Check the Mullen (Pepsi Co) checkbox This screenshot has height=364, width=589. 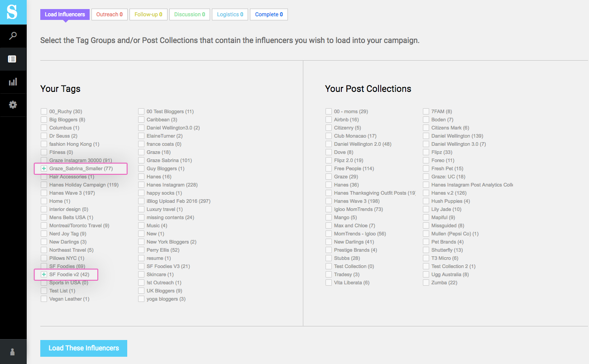426,234
